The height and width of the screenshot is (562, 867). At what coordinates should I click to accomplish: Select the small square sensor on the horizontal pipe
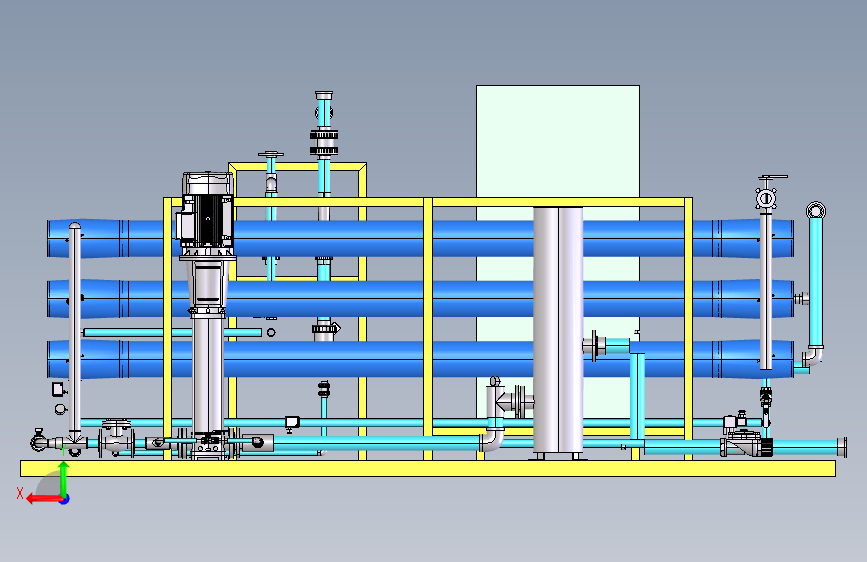292,423
